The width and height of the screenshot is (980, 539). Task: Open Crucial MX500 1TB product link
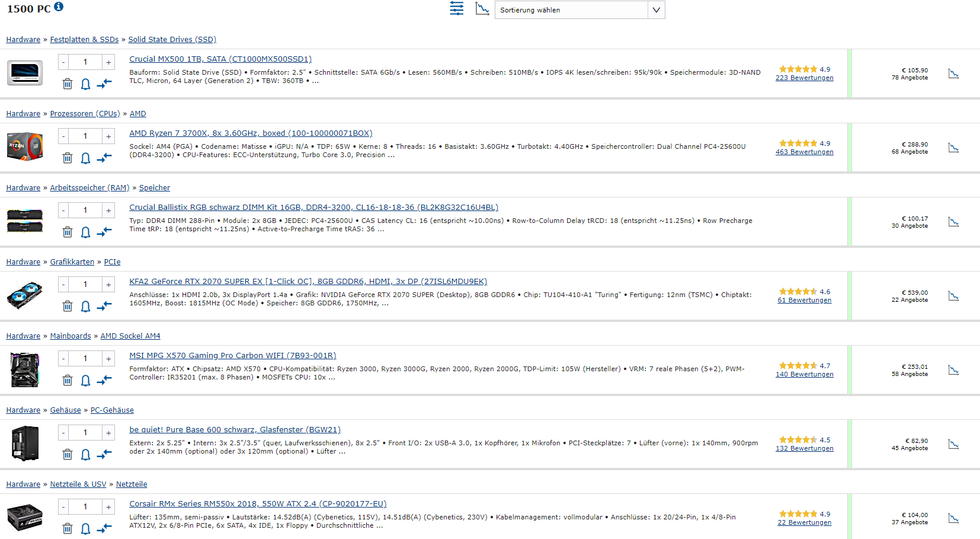point(220,59)
